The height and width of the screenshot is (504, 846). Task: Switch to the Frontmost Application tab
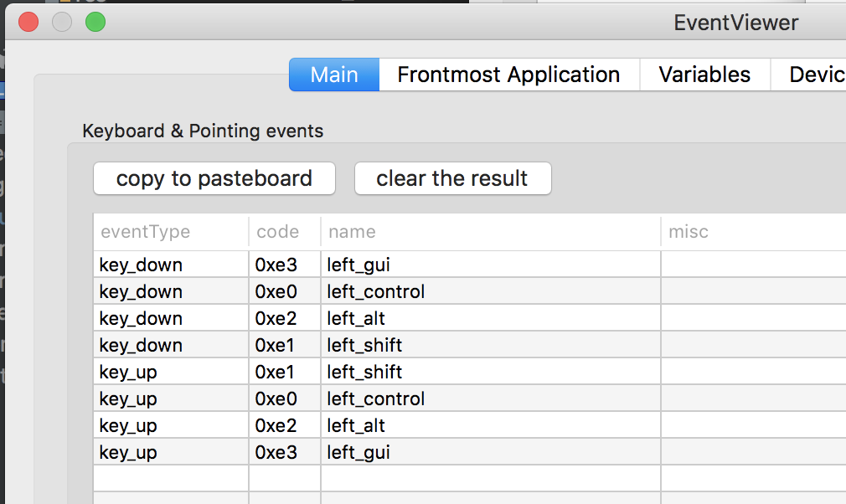click(x=508, y=75)
